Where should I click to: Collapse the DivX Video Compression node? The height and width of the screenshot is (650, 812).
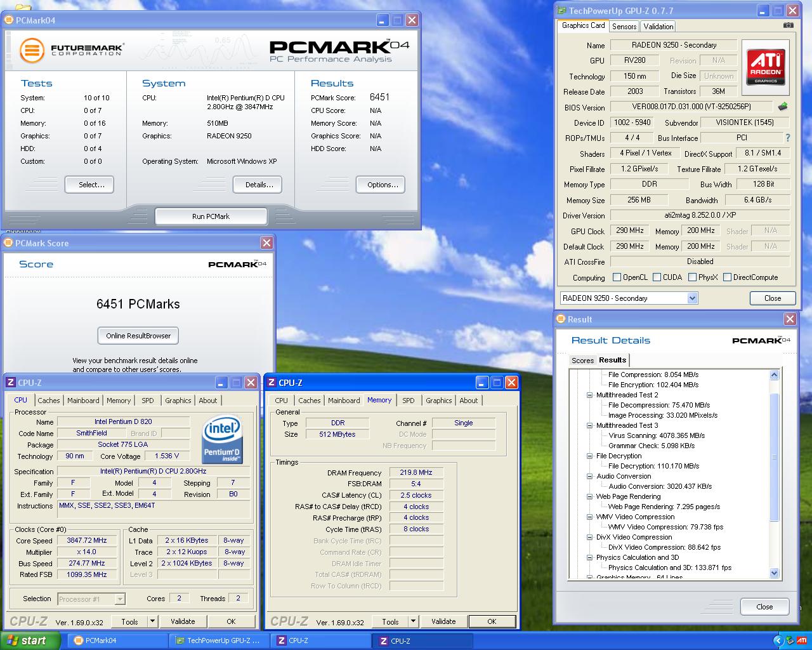click(x=589, y=537)
